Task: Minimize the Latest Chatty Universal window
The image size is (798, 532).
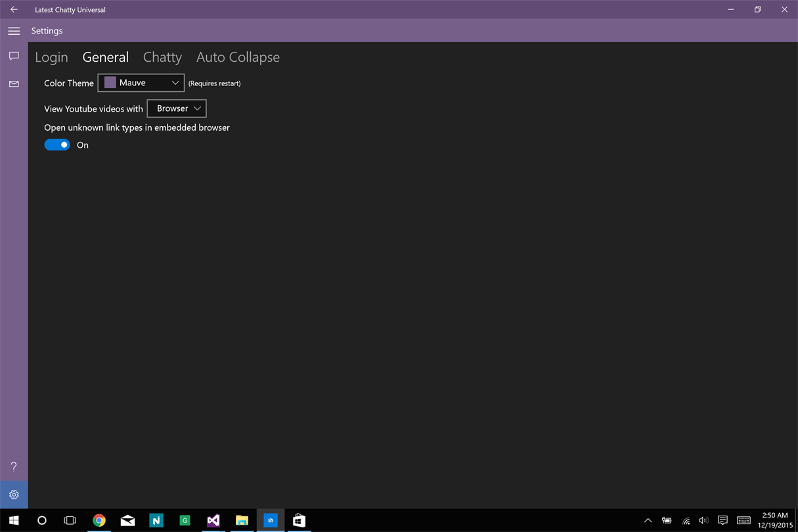Action: pyautogui.click(x=731, y=9)
